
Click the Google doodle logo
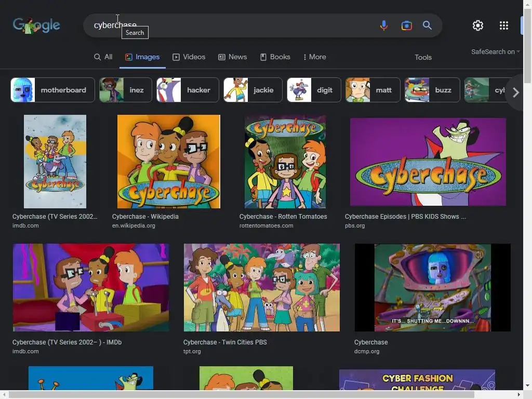click(x=36, y=25)
